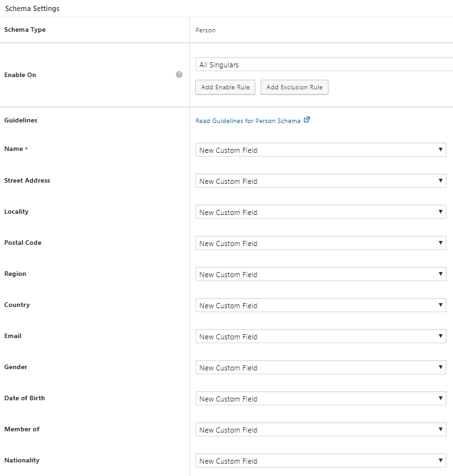Viewport: 453px width, 476px height.
Task: Open the Nationality dropdown
Action: click(321, 460)
